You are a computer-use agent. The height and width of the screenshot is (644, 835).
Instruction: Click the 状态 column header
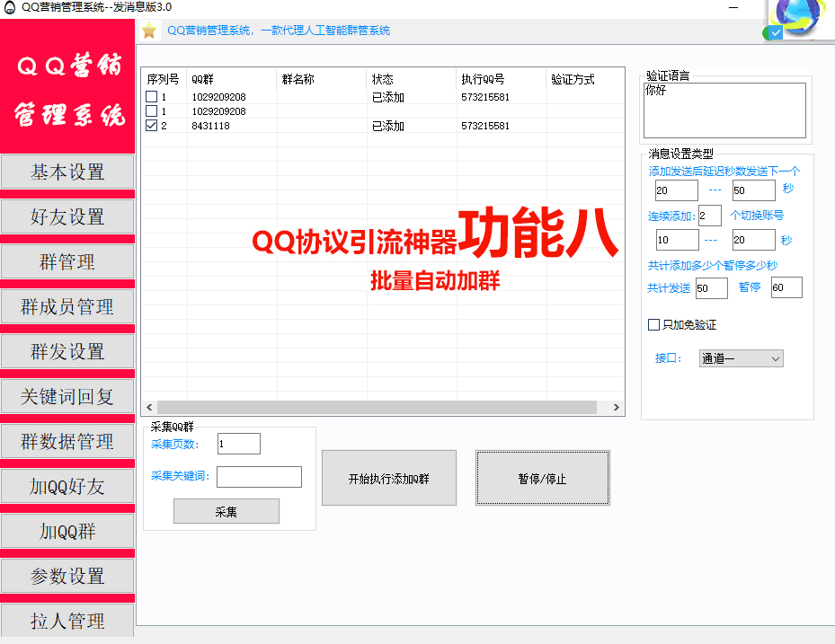[412, 79]
